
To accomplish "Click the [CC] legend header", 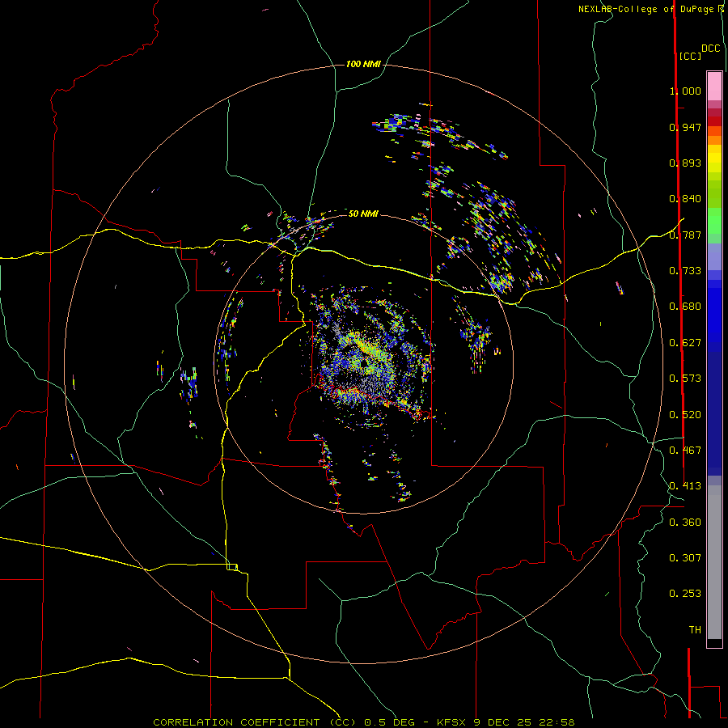I will coord(690,56).
